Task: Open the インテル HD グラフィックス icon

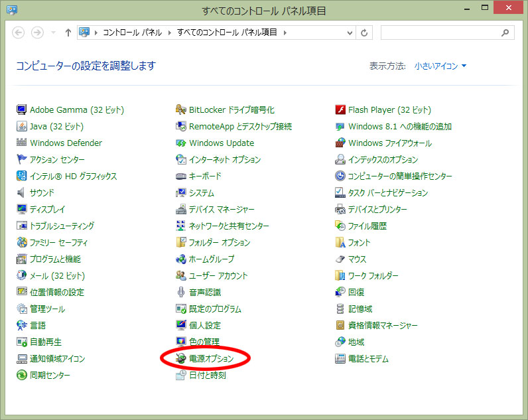Action: tap(21, 176)
